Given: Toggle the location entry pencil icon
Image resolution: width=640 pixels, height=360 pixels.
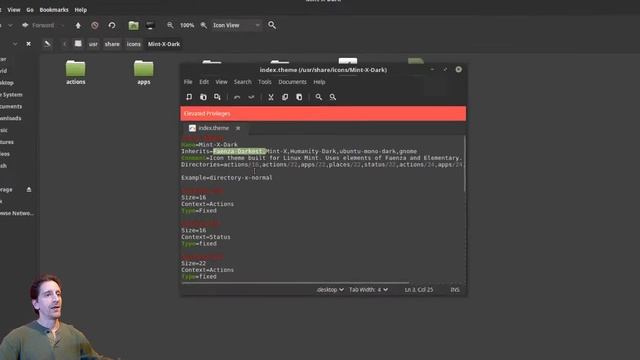Looking at the screenshot, I should pos(47,44).
